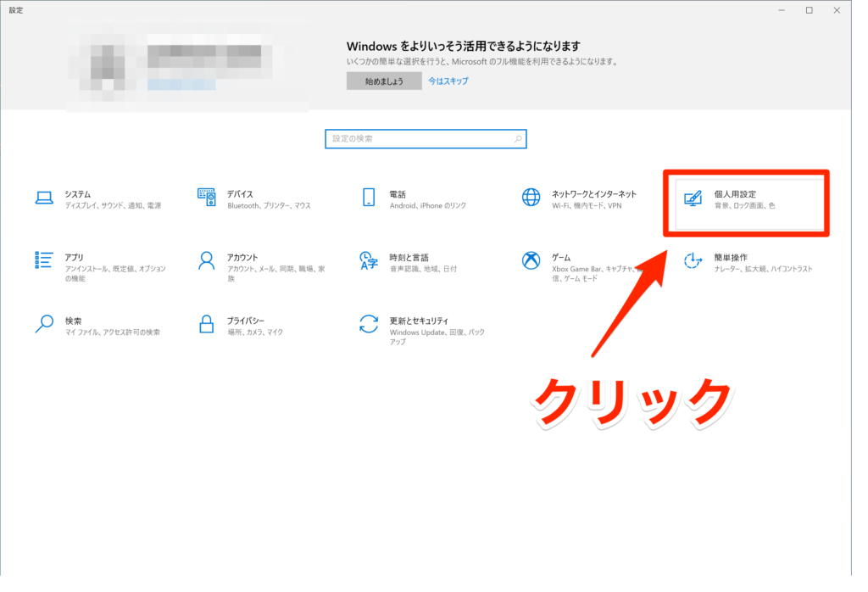Click the アプリ list icon
Viewport: 868px width, 592px height.
click(x=44, y=260)
